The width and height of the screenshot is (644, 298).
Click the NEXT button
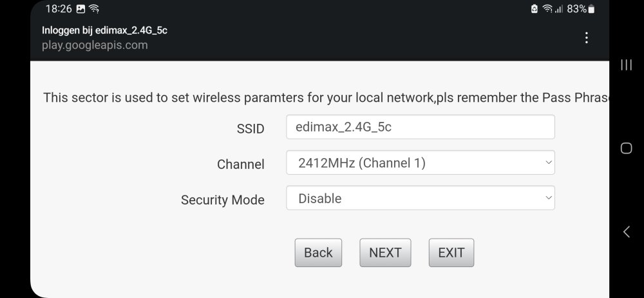point(385,253)
